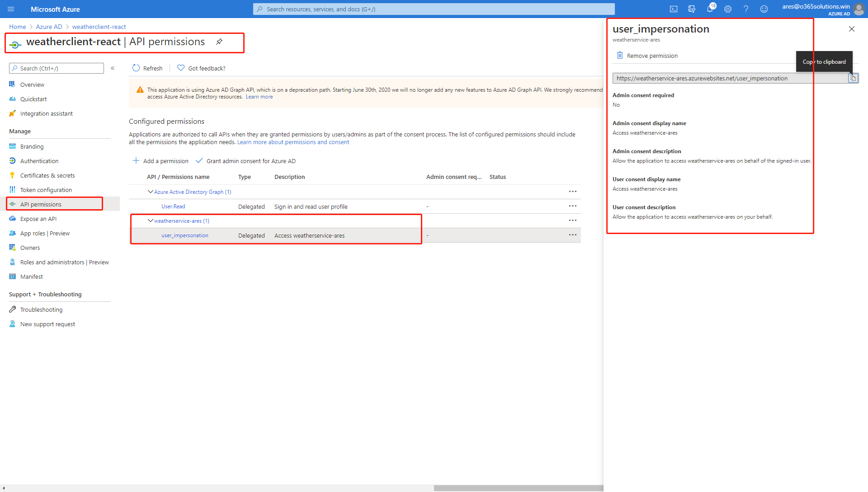Open the help question mark

pos(746,9)
